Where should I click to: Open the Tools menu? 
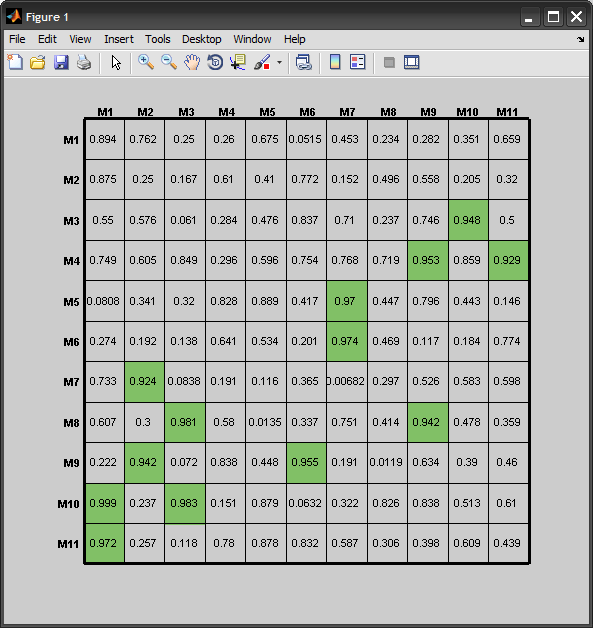tap(158, 39)
